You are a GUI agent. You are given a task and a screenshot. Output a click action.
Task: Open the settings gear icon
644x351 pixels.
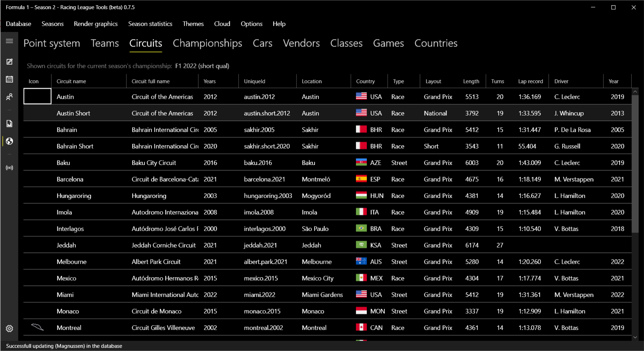(x=9, y=328)
